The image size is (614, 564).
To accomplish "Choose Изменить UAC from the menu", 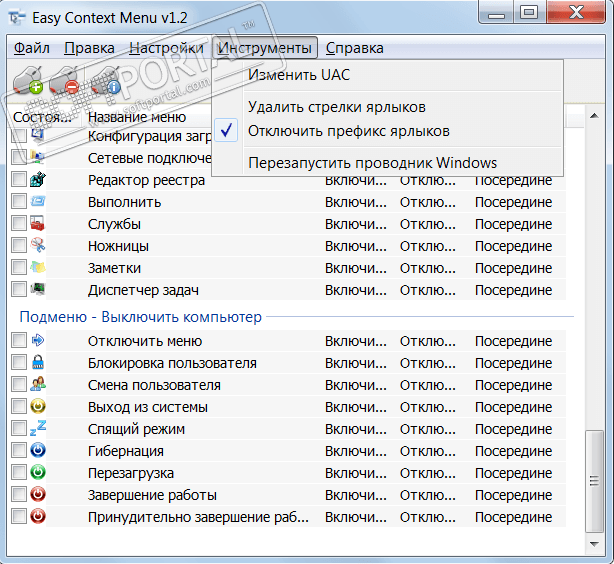I will (x=387, y=75).
